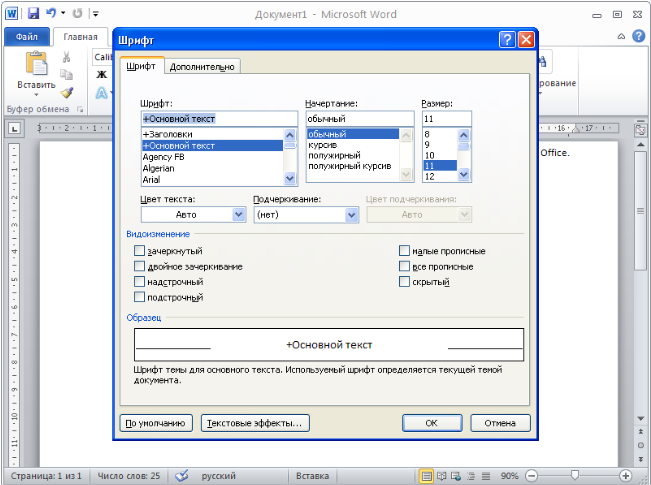This screenshot has height=485, width=651.
Task: Toggle the скрытый checkbox
Action: [404, 282]
